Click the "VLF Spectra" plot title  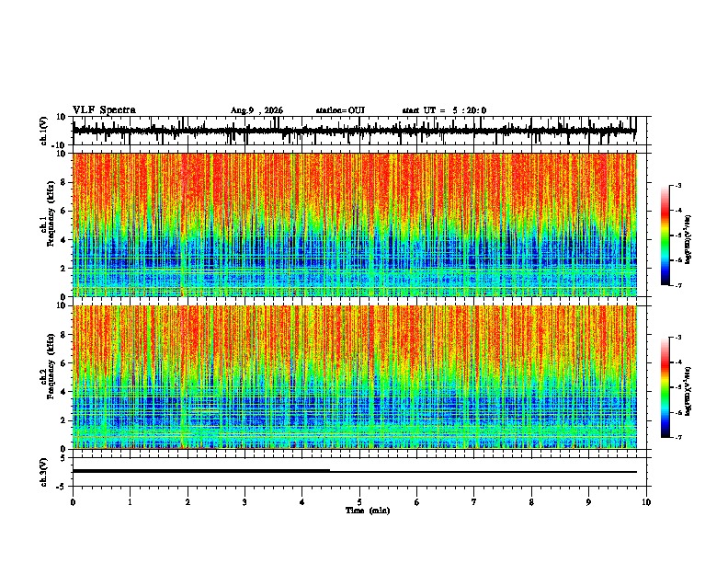coord(104,110)
